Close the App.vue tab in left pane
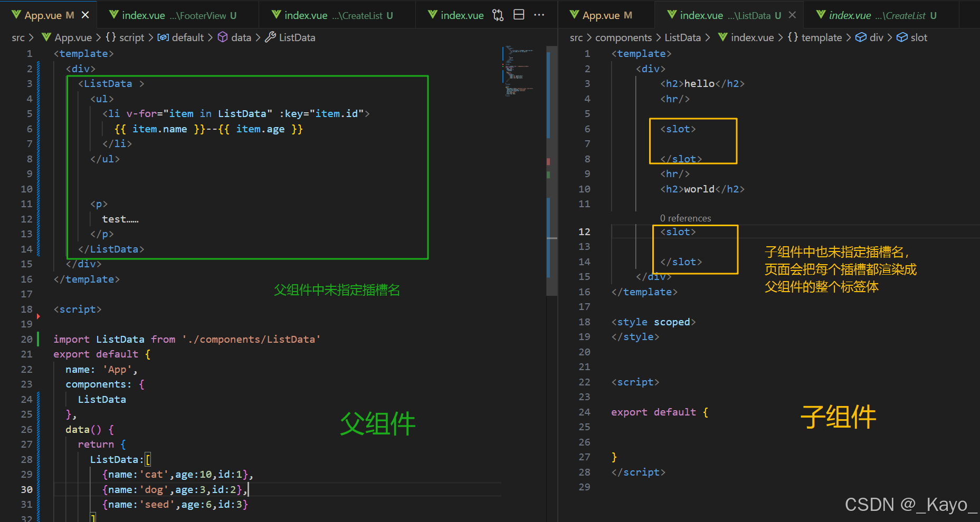 (x=85, y=15)
